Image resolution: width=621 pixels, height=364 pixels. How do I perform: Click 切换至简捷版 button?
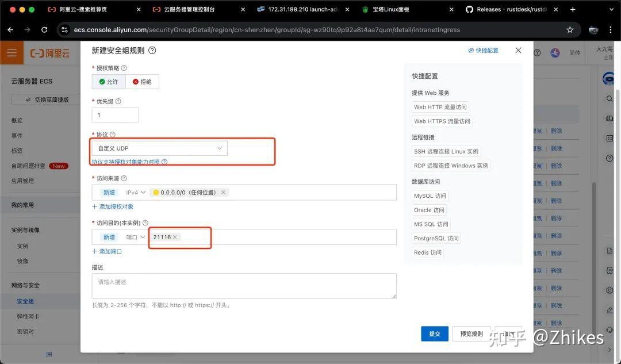point(47,100)
